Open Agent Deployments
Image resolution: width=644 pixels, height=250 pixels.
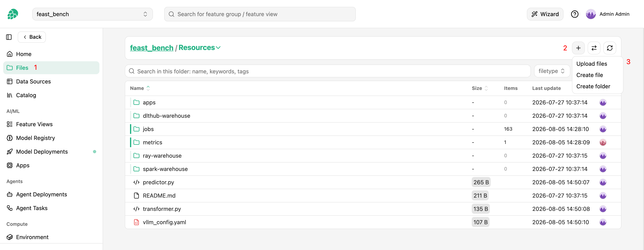coord(51,194)
